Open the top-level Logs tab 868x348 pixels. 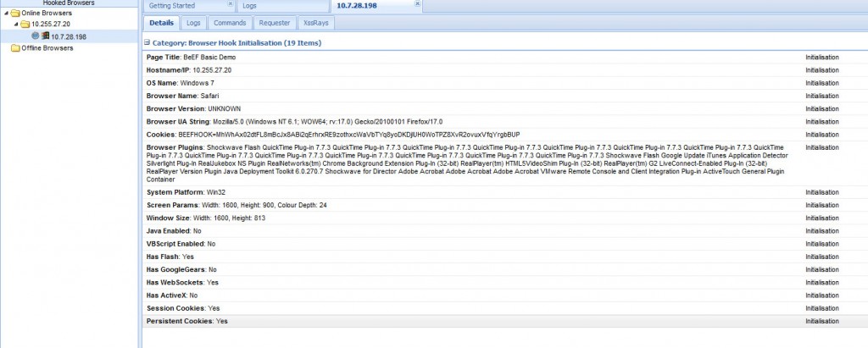pos(249,6)
